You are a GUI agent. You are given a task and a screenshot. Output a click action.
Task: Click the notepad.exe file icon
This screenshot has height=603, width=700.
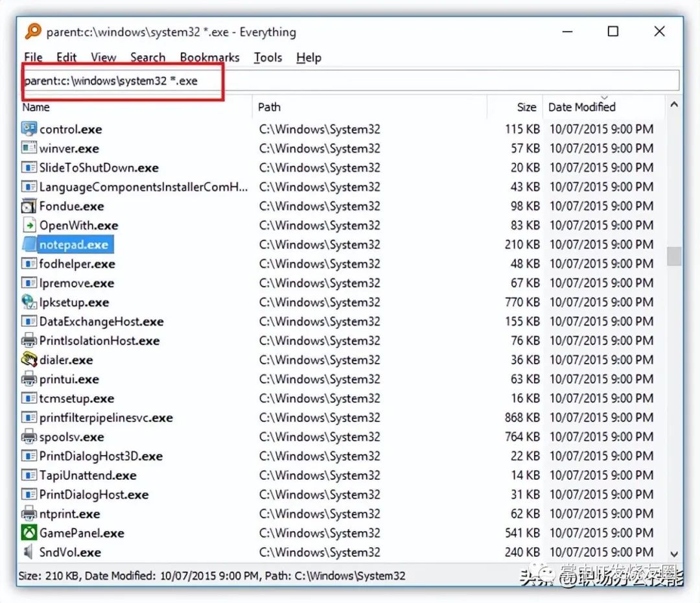29,244
